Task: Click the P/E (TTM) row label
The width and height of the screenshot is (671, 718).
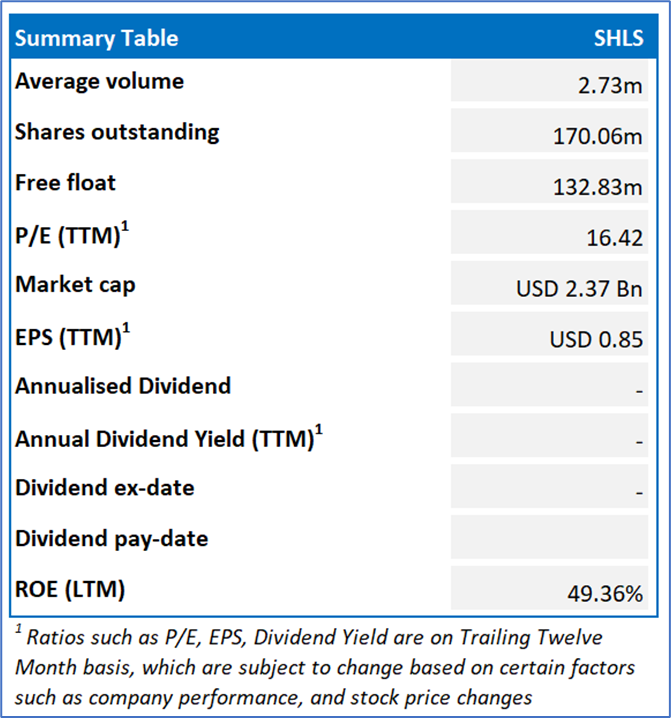Action: point(72,234)
